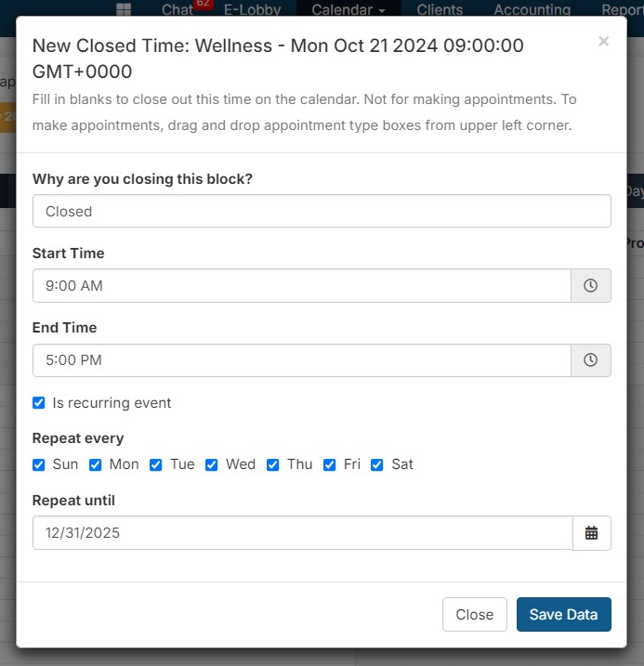This screenshot has height=666, width=644.
Task: Focus the closing reason text field
Action: pyautogui.click(x=322, y=211)
